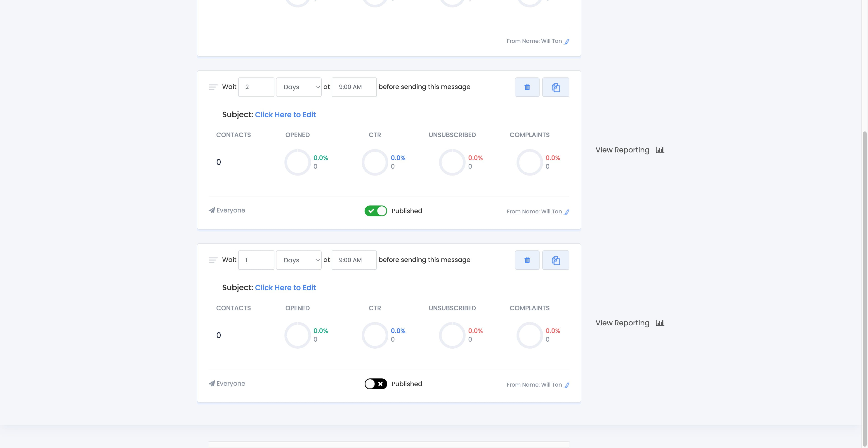
Task: Edit From Name on 2-day message
Action: (567, 212)
